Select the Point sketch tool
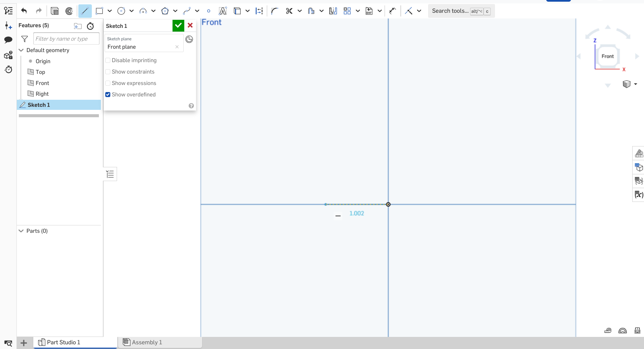644x349 pixels. [209, 11]
